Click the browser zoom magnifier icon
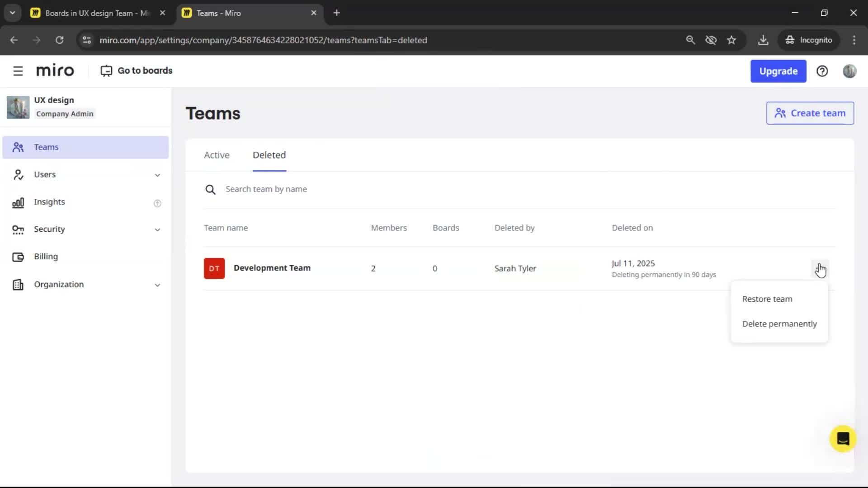The width and height of the screenshot is (868, 488). point(690,40)
